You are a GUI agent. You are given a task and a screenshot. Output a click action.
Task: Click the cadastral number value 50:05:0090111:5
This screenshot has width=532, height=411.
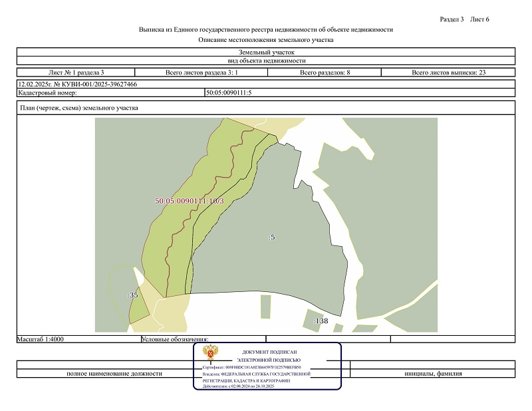(x=229, y=92)
